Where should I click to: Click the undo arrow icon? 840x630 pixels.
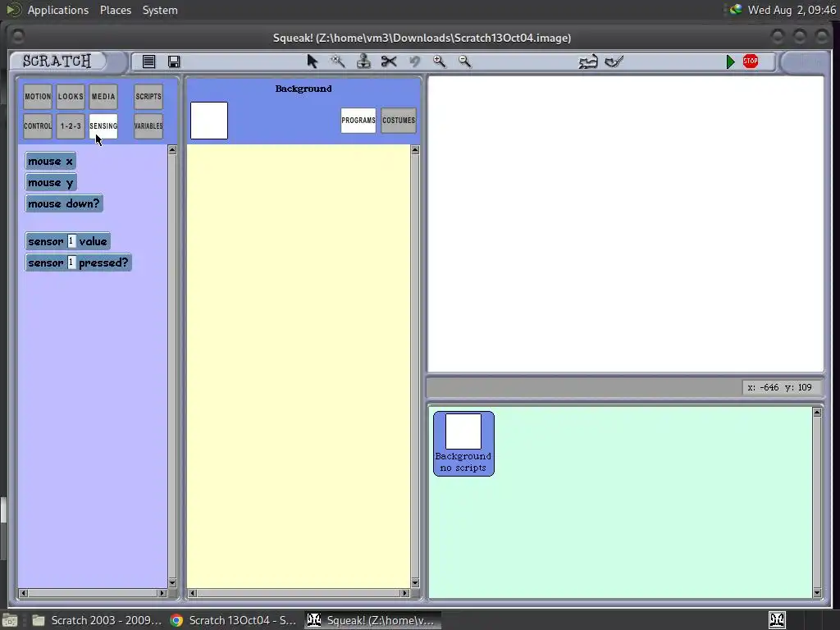414,62
